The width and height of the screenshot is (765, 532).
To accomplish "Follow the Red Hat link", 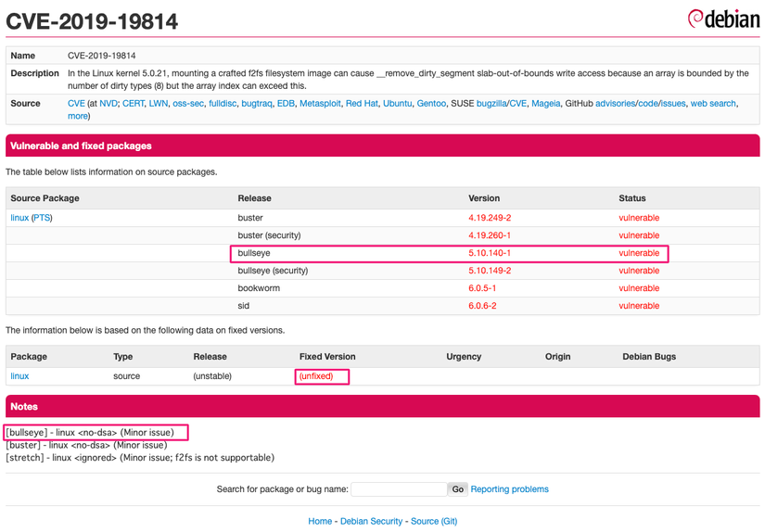I will pos(361,104).
